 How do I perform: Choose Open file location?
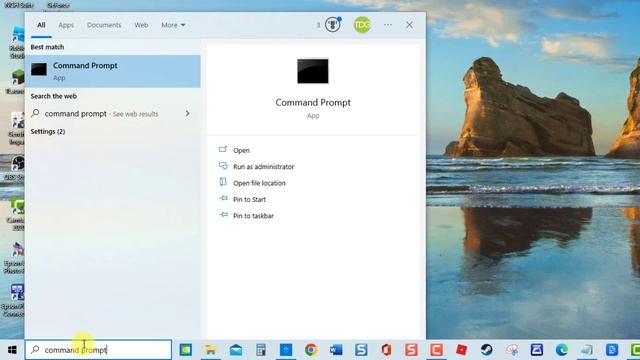[259, 183]
